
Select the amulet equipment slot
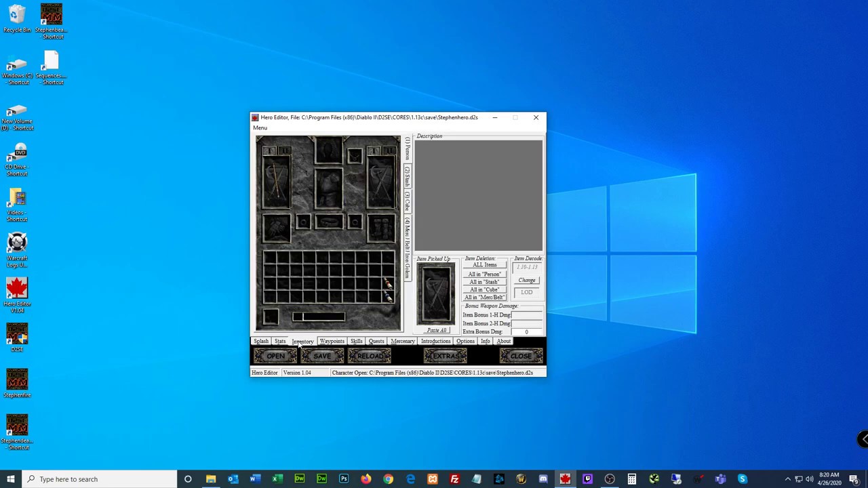coord(355,157)
